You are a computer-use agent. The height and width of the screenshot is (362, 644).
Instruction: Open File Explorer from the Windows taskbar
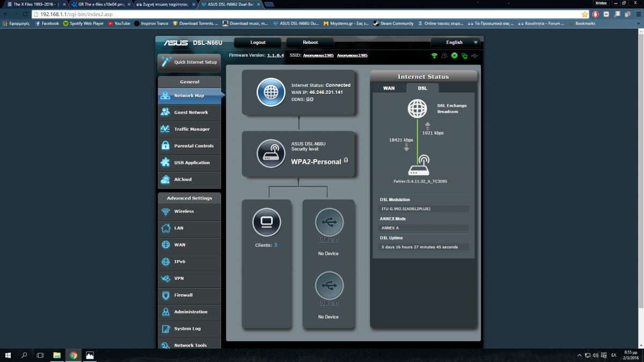[x=56, y=355]
